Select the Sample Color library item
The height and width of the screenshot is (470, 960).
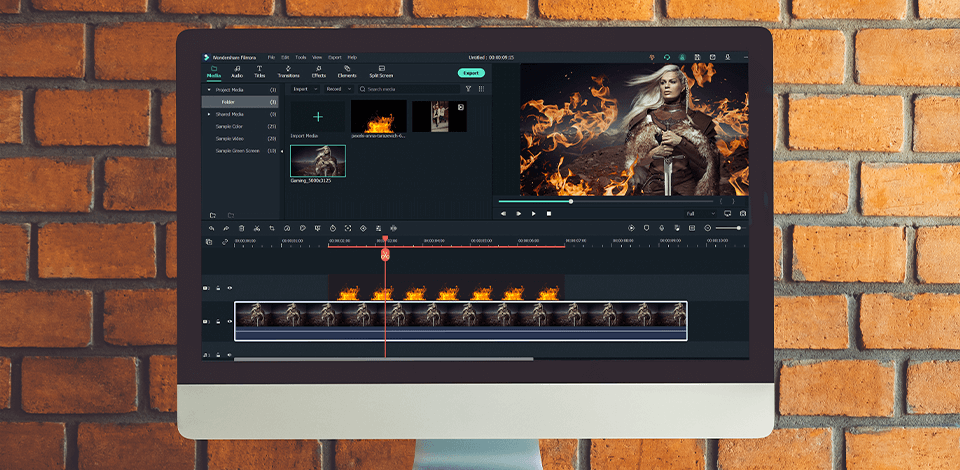click(229, 126)
